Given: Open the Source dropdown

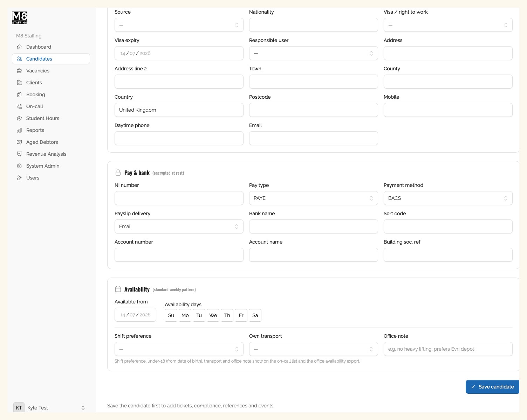Looking at the screenshot, I should (x=179, y=25).
